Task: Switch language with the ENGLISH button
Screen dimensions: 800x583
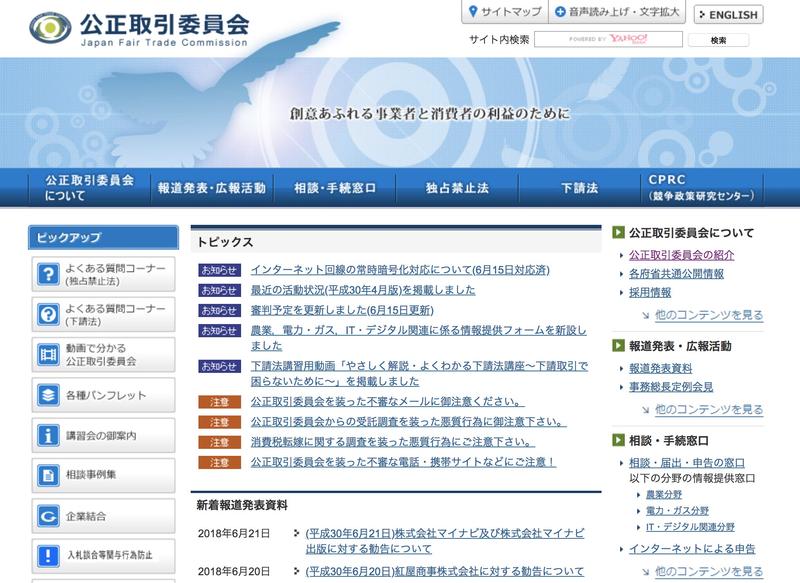Action: [x=729, y=15]
